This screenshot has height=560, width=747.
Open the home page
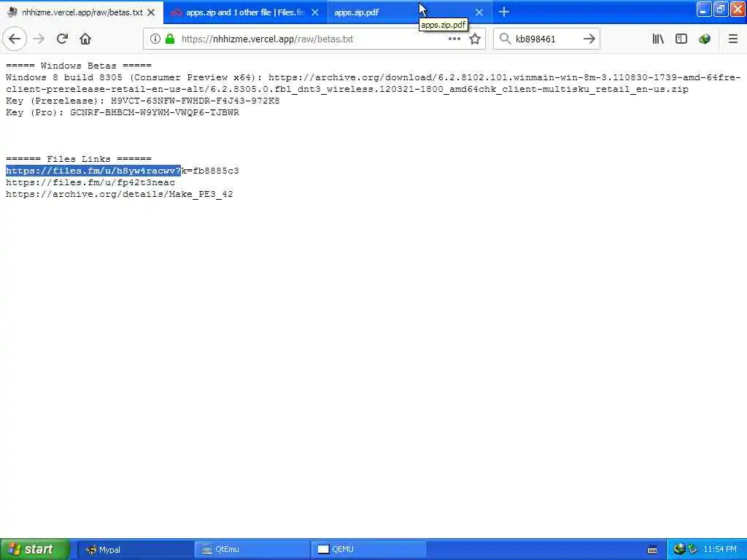(x=85, y=39)
